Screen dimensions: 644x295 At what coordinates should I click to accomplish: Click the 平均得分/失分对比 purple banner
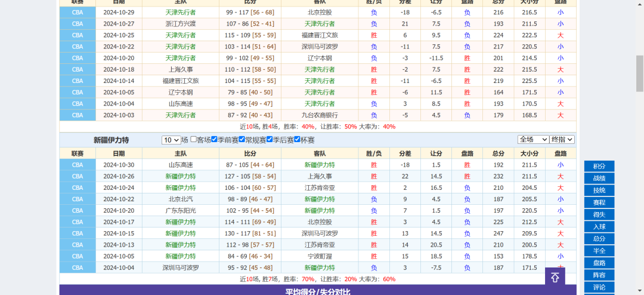click(x=318, y=290)
